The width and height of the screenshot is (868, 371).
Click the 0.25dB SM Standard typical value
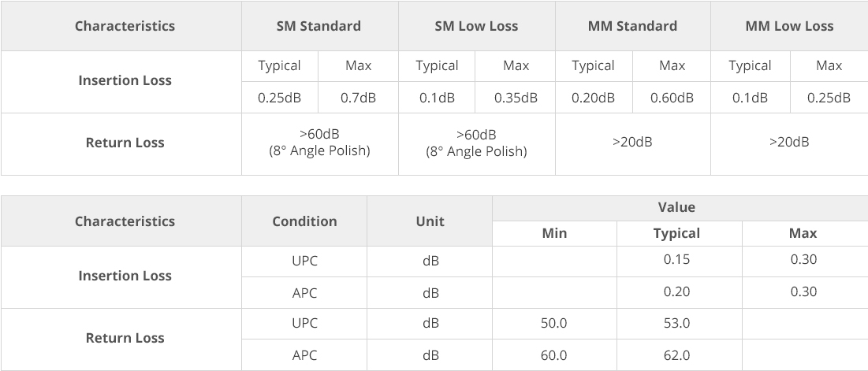(280, 98)
